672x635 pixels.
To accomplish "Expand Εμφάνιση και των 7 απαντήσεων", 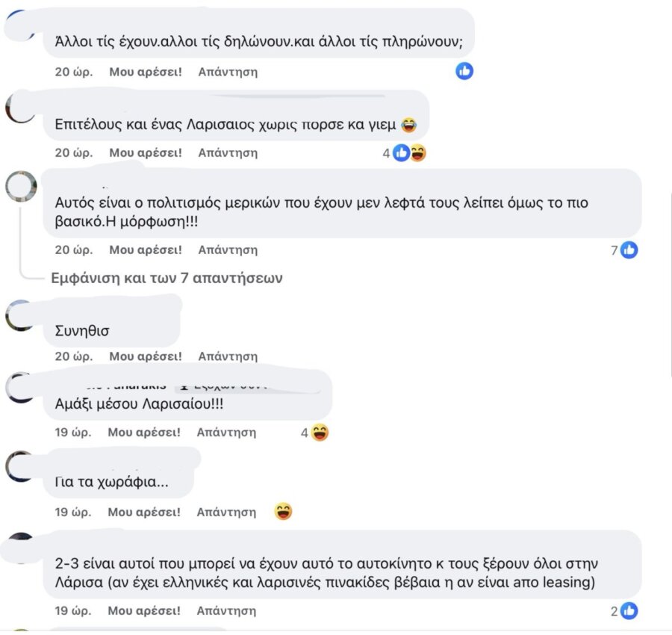I will (x=167, y=278).
